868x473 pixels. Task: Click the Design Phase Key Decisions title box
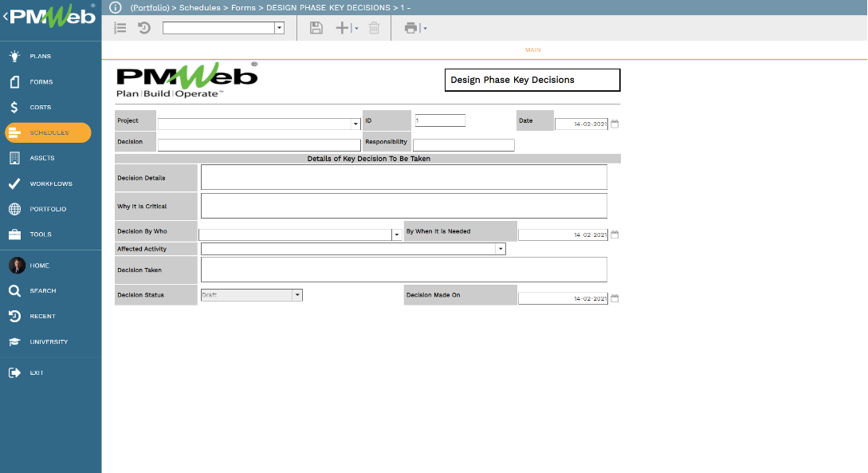point(532,80)
